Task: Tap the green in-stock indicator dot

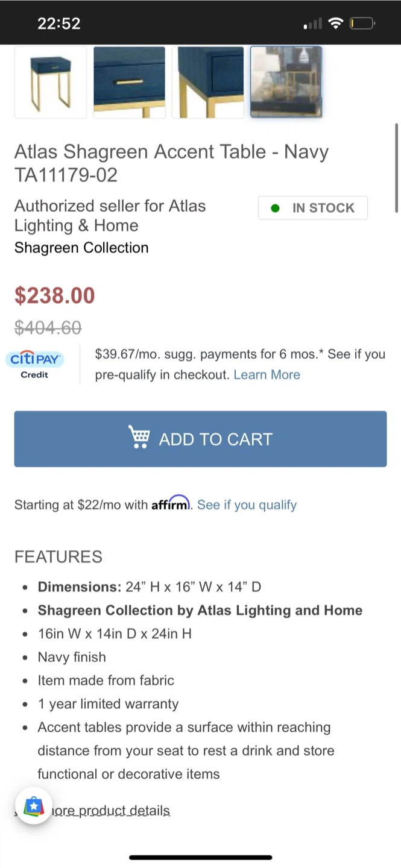Action: 276,208
